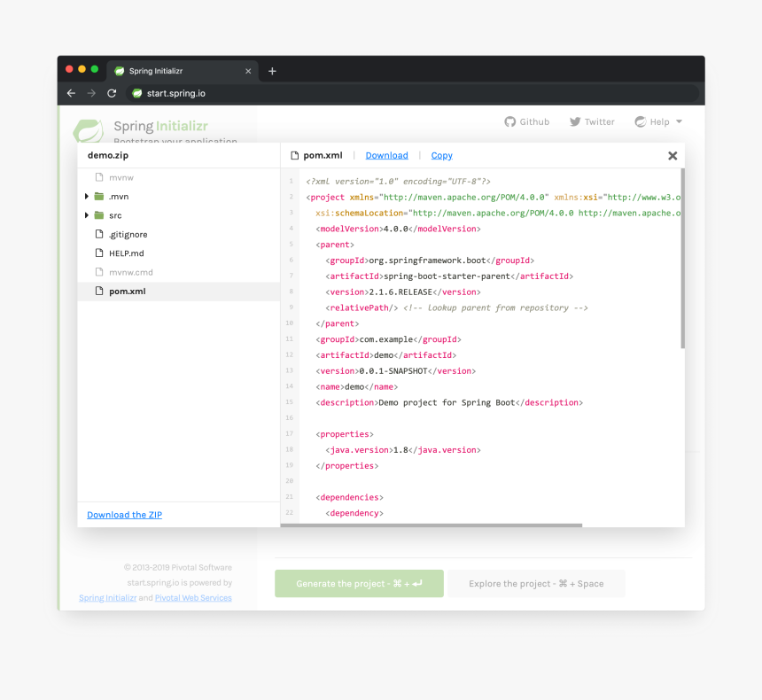This screenshot has height=700, width=762.
Task: Open the Help dropdown menu
Action: coord(658,121)
